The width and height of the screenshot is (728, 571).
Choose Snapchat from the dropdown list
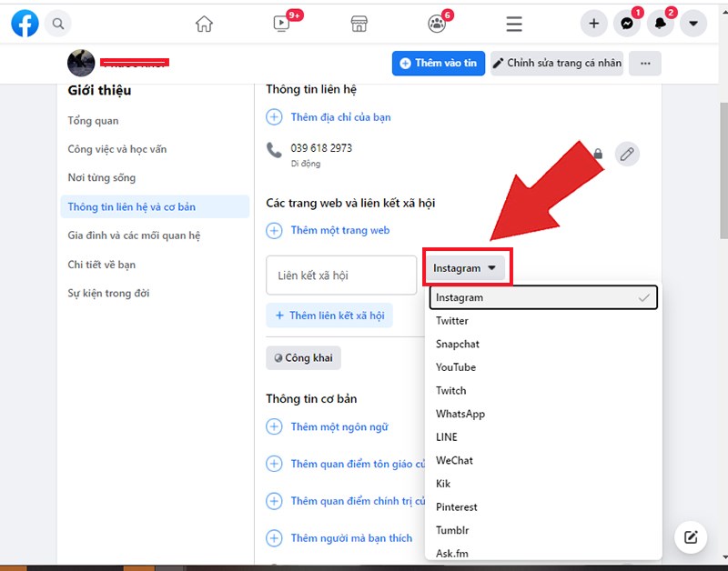[x=543, y=344]
